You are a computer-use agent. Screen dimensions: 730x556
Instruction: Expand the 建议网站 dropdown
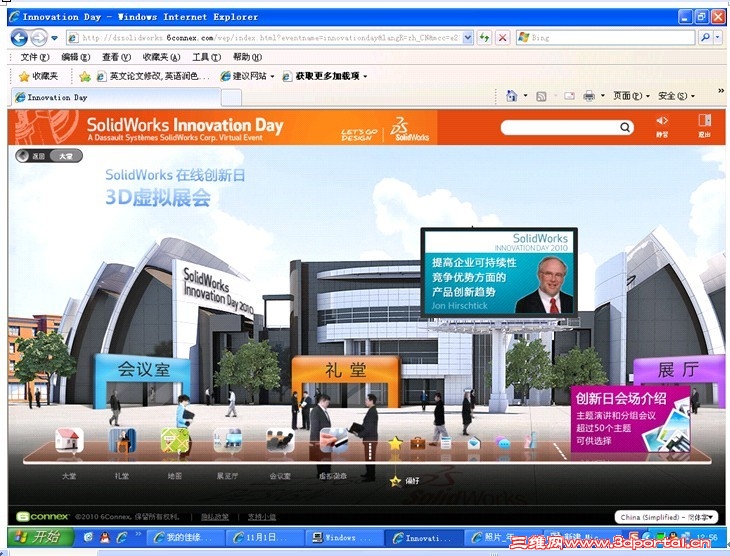(272, 76)
